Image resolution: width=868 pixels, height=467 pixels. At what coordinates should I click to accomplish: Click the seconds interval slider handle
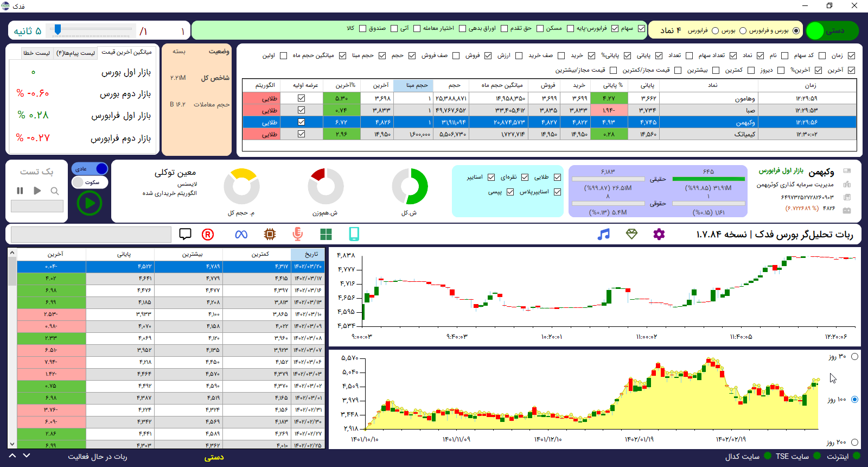click(x=58, y=30)
